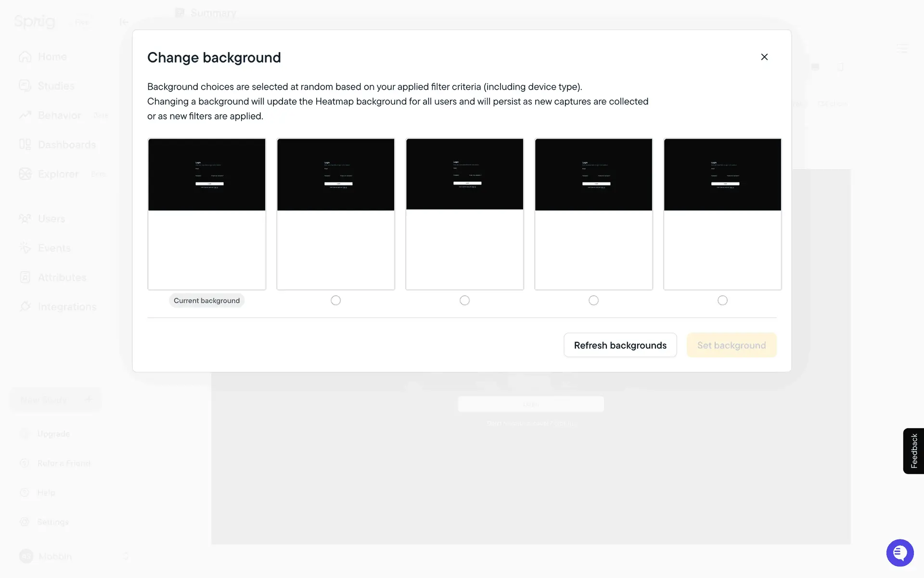The image size is (924, 578).
Task: Close the Change background dialog
Action: pos(764,57)
